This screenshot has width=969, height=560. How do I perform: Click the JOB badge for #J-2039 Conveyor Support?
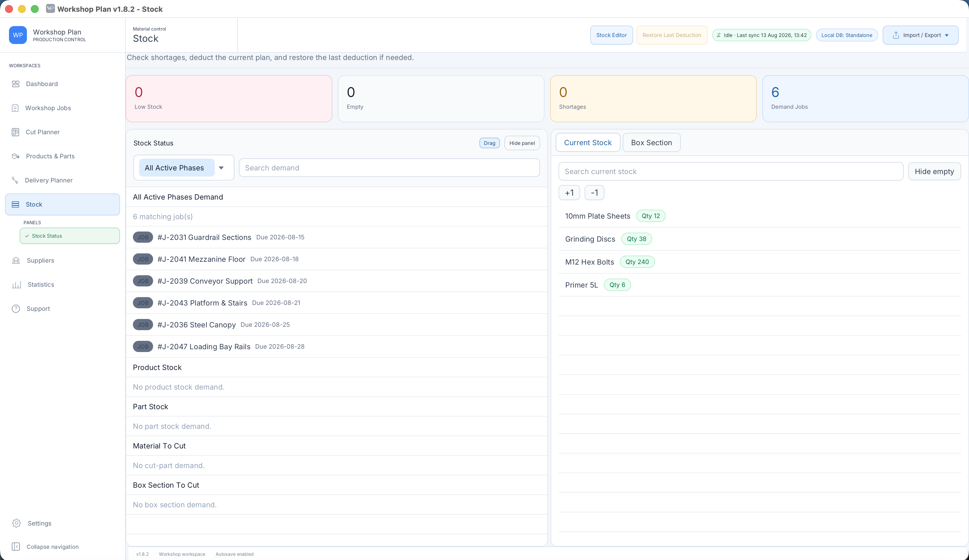143,281
